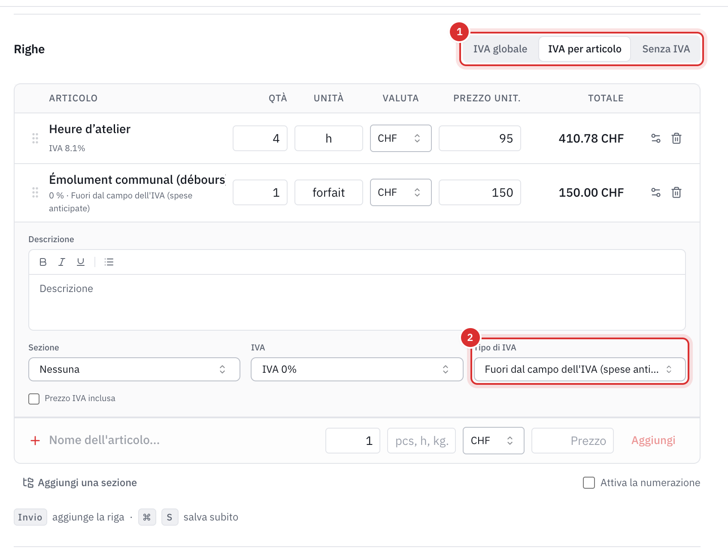The height and width of the screenshot is (560, 728).
Task: Click the Aggiungi button
Action: tap(653, 440)
